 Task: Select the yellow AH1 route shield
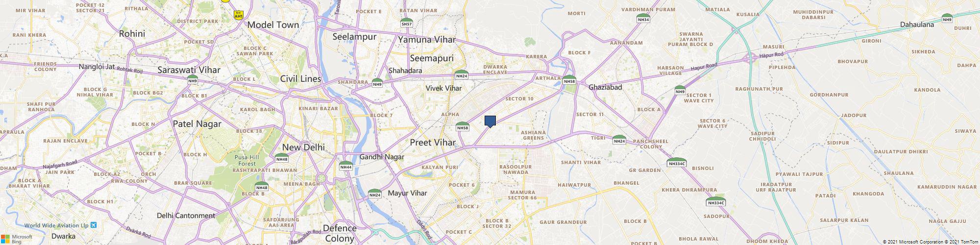[x=239, y=15]
